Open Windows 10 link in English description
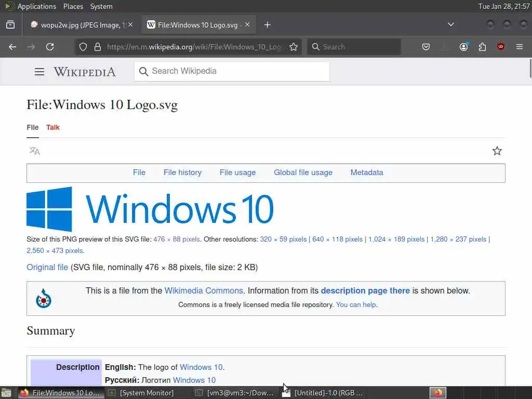The height and width of the screenshot is (399, 532). (201, 367)
